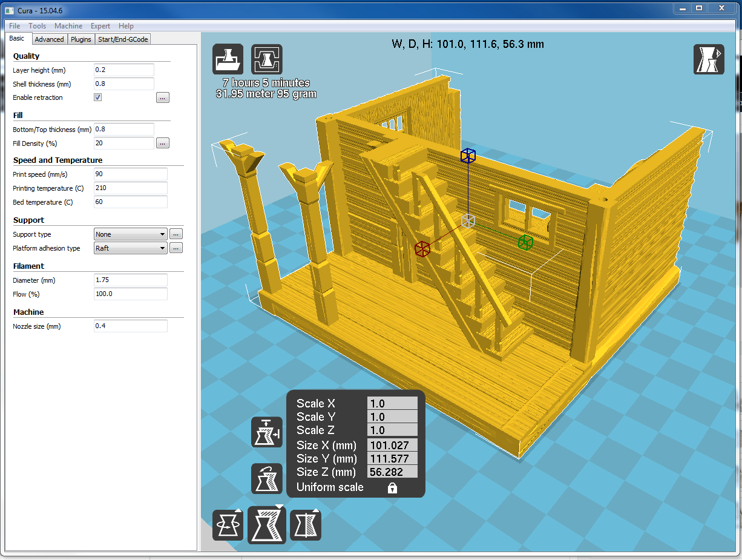
Task: Click the Bottom/Top thickness field
Action: 124,130
